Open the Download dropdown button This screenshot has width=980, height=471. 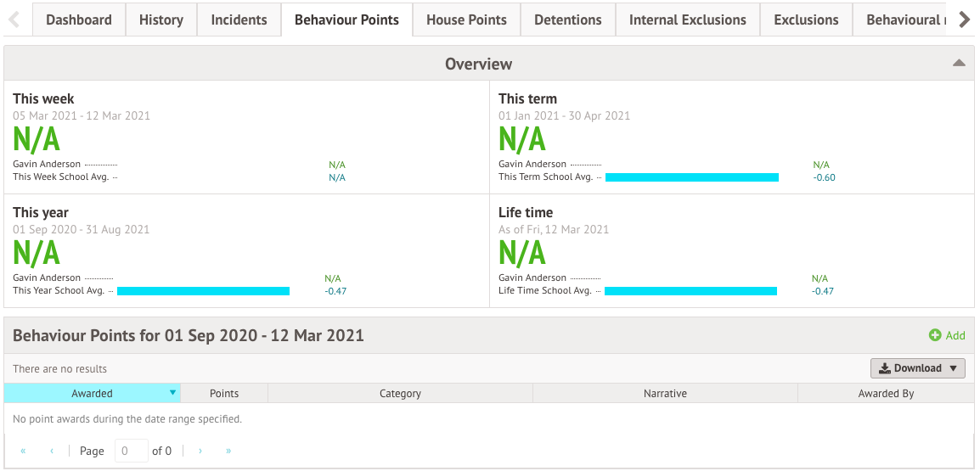click(x=917, y=368)
